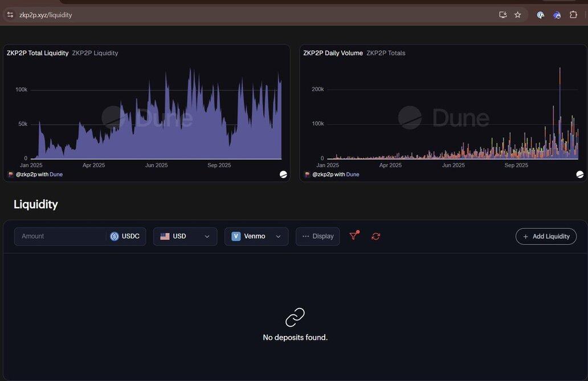The image size is (588, 381).
Task: Expand the Venmo payment platform dropdown
Action: pos(256,236)
